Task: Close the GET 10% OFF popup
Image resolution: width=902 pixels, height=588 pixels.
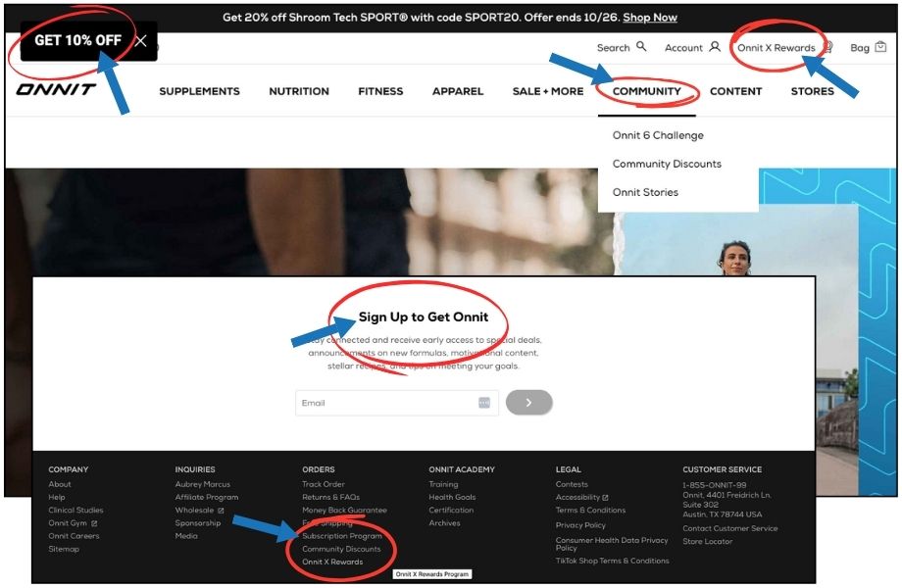Action: click(141, 40)
